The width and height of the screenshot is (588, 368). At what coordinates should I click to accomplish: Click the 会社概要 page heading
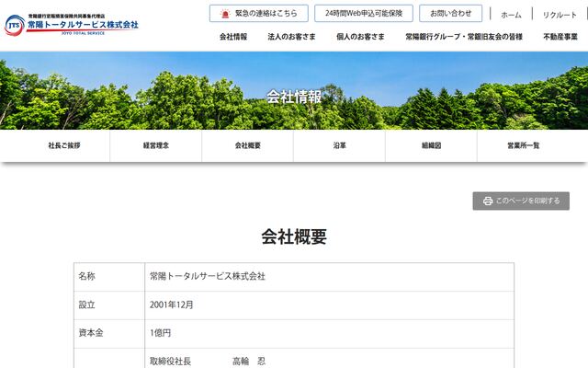click(x=294, y=236)
